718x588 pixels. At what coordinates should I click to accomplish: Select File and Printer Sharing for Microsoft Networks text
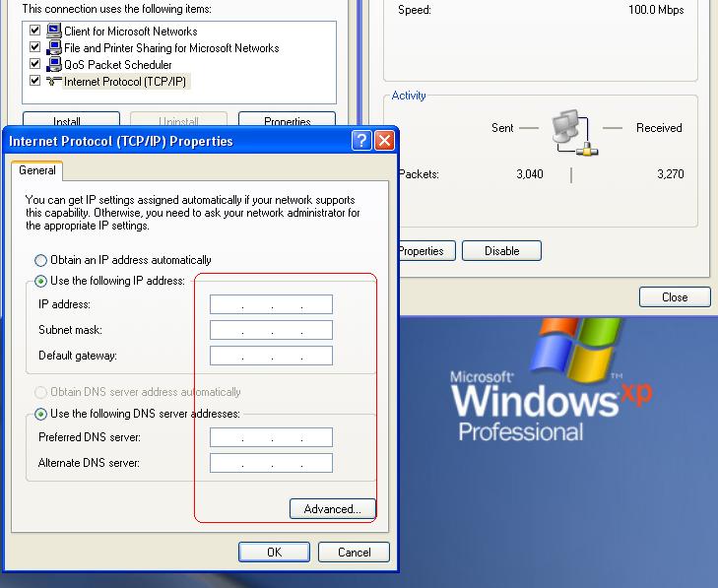click(x=171, y=48)
